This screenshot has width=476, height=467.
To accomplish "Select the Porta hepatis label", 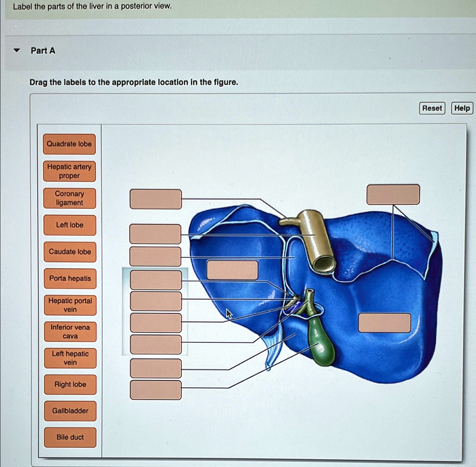I will coord(70,278).
